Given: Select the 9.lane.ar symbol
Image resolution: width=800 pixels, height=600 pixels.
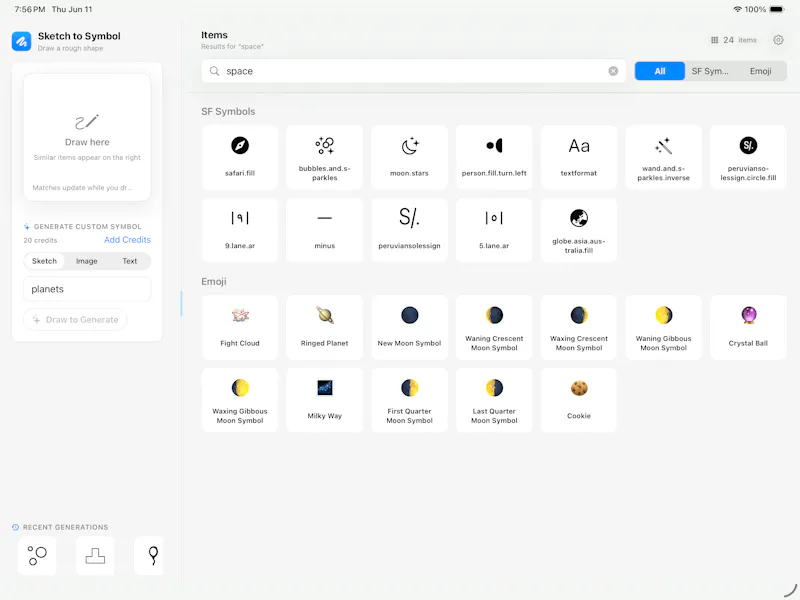Looking at the screenshot, I should point(240,230).
